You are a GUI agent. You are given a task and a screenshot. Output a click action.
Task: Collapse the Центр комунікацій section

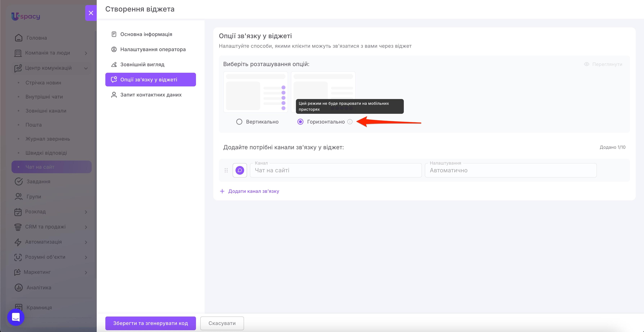pyautogui.click(x=86, y=68)
